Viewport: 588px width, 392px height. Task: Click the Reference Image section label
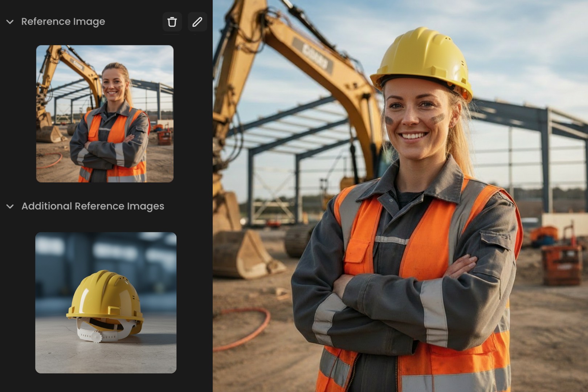click(x=63, y=22)
